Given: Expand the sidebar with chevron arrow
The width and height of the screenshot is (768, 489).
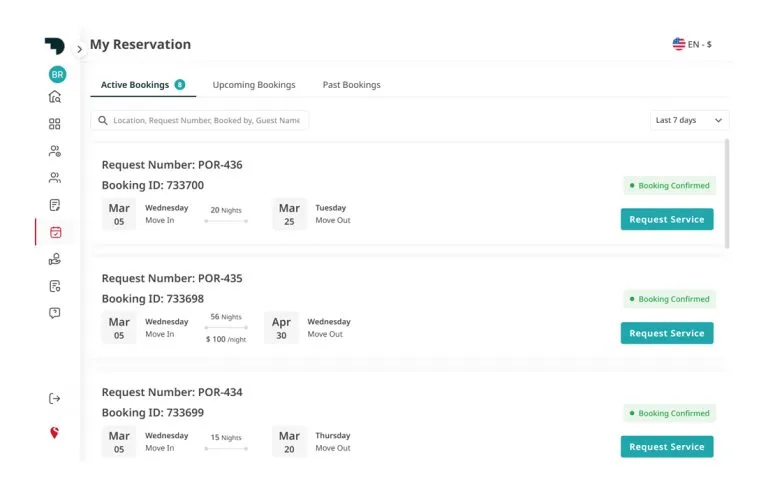Looking at the screenshot, I should 79,49.
